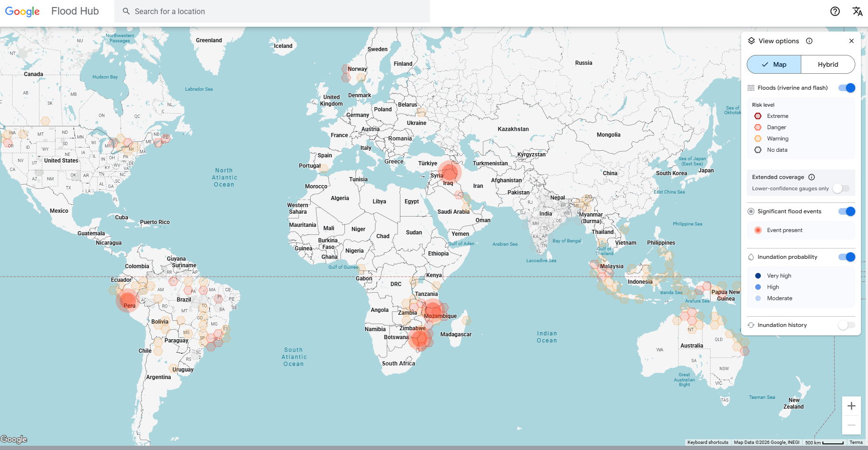Disable Inundation probability toggle
Image resolution: width=868 pixels, height=450 pixels.
(x=846, y=257)
